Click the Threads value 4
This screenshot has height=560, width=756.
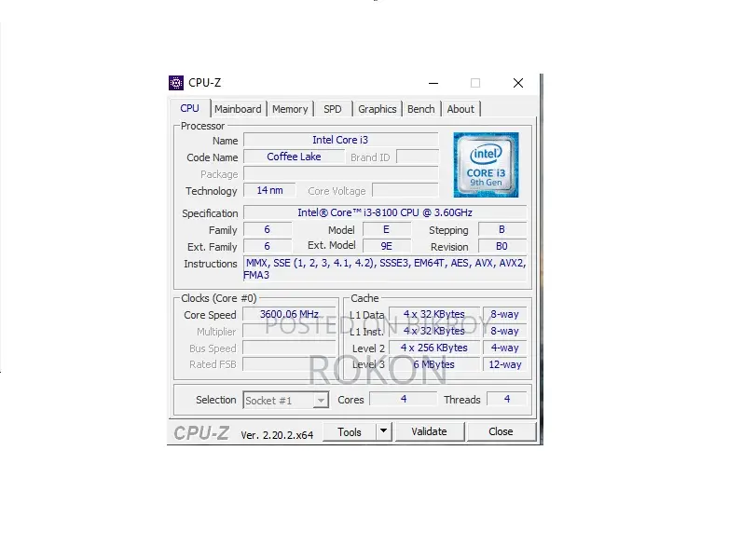coord(507,399)
